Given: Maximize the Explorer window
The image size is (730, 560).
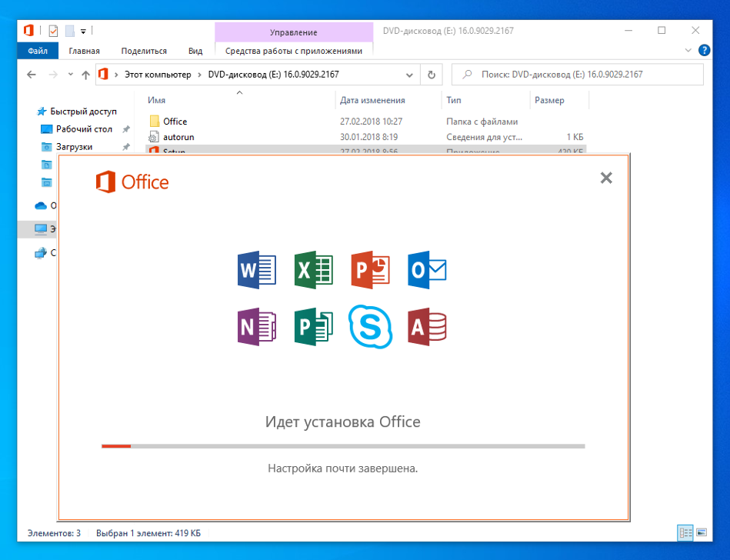Looking at the screenshot, I should 662,31.
